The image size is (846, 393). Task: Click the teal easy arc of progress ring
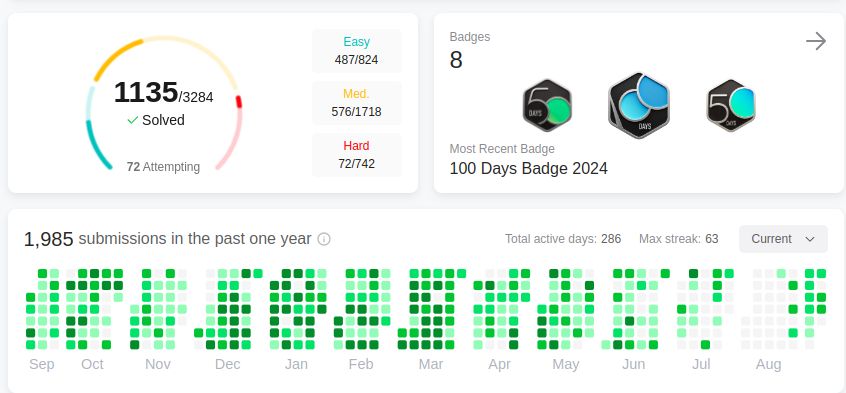click(97, 145)
